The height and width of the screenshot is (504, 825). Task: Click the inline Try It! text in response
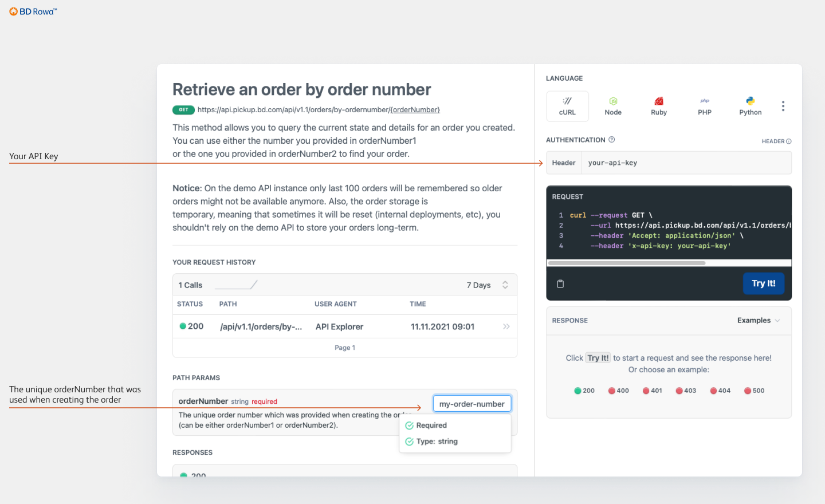[x=598, y=358]
